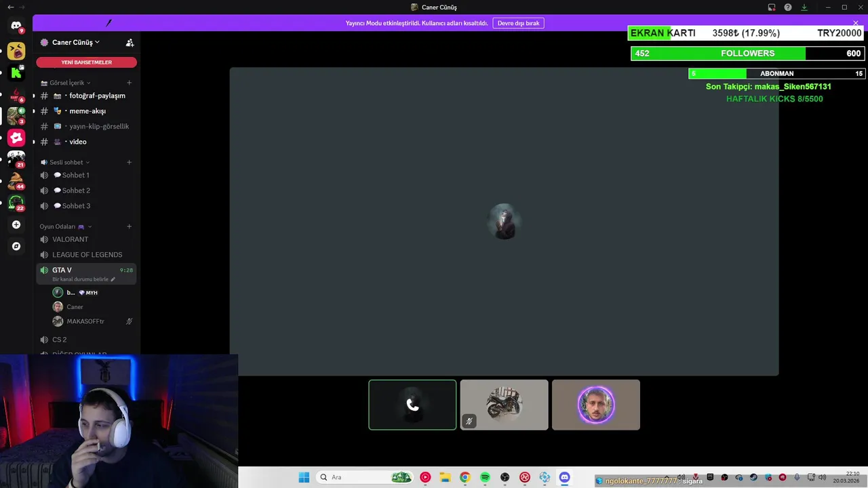Image resolution: width=868 pixels, height=488 pixels.
Task: Open the video text channel
Action: (x=86, y=142)
